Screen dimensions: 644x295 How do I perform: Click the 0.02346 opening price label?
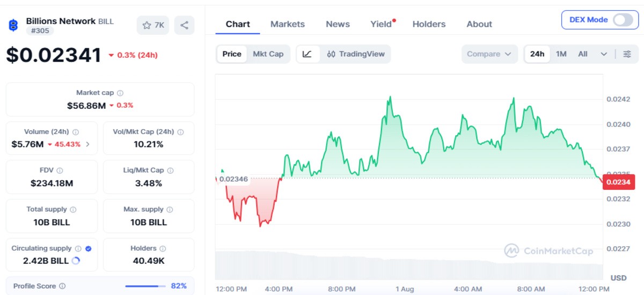234,179
